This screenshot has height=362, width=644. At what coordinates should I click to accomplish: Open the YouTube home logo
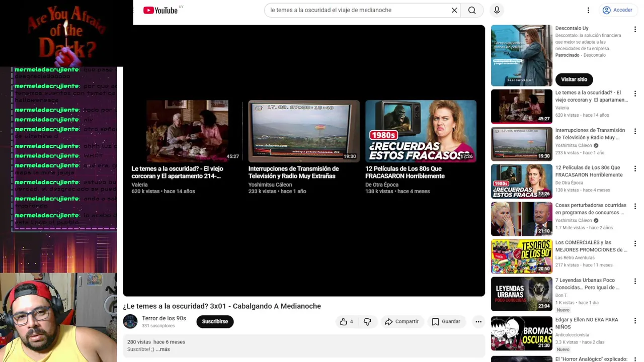click(160, 10)
